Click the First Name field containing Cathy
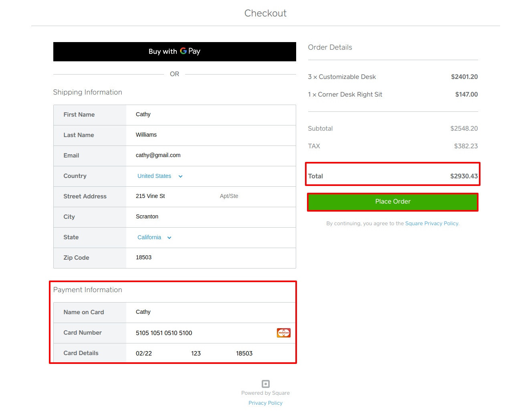This screenshot has height=420, width=531. (210, 115)
